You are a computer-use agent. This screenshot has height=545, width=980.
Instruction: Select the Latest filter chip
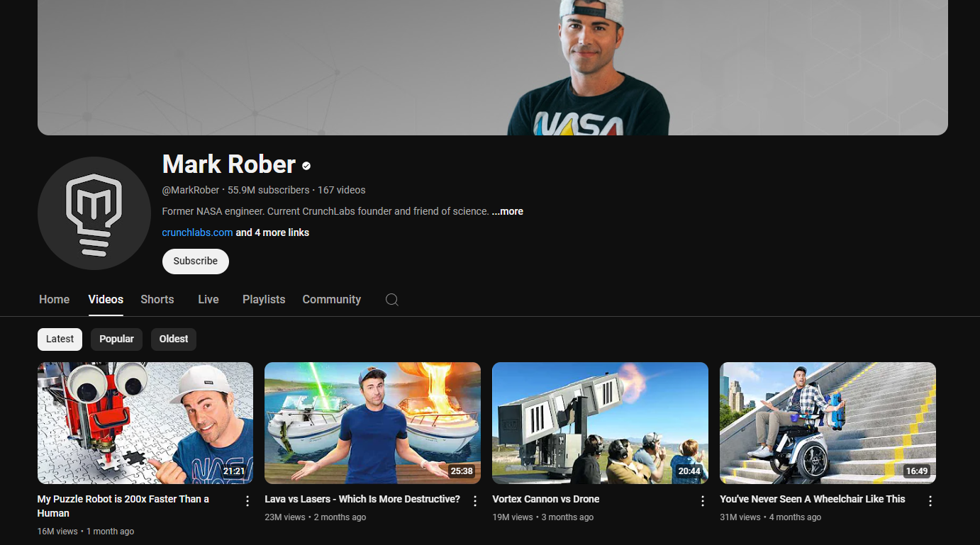point(60,339)
